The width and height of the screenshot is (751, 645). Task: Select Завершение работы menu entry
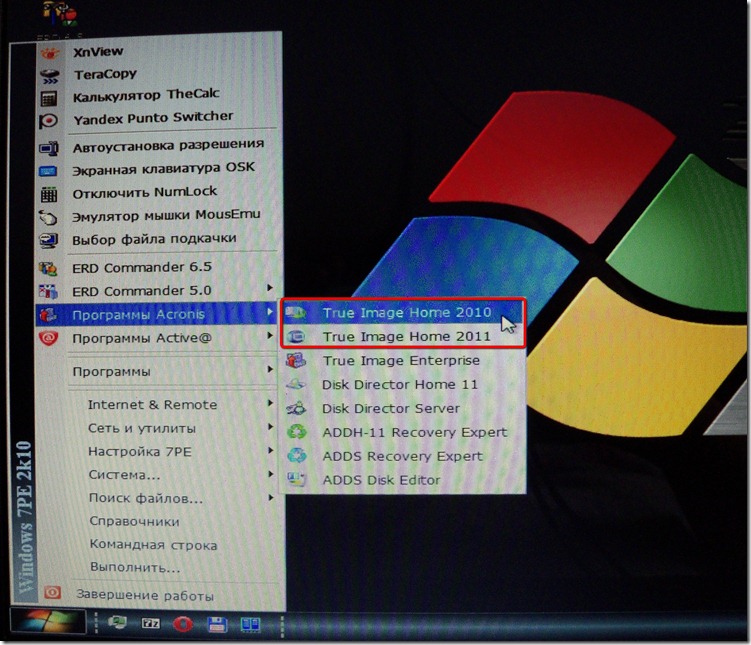point(145,596)
